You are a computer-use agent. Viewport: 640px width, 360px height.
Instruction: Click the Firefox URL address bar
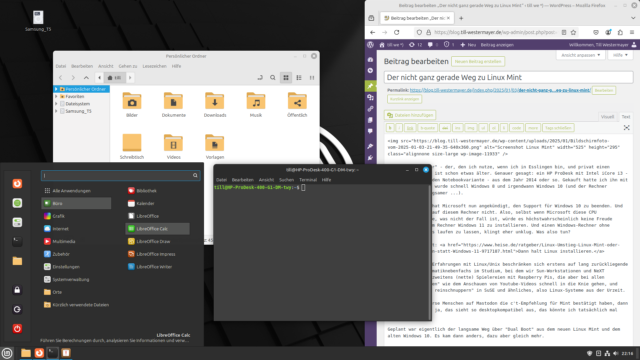pyautogui.click(x=495, y=32)
